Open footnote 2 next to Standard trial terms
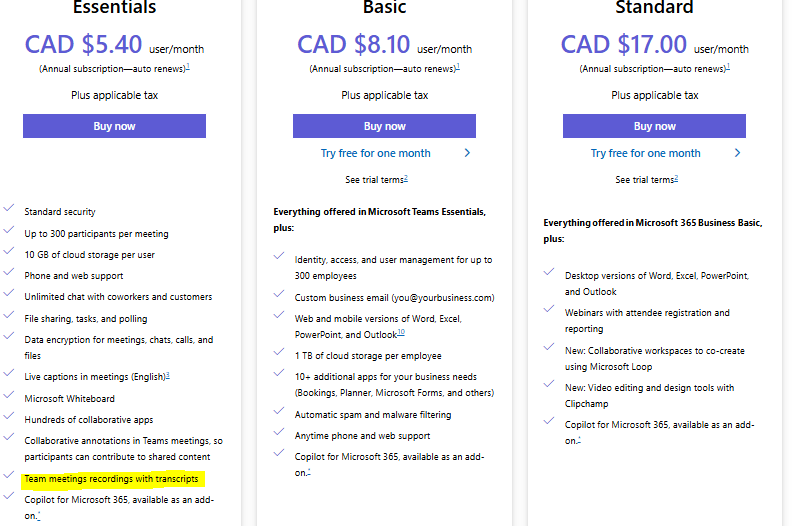Viewport: 804px width, 526px height. pyautogui.click(x=676, y=178)
